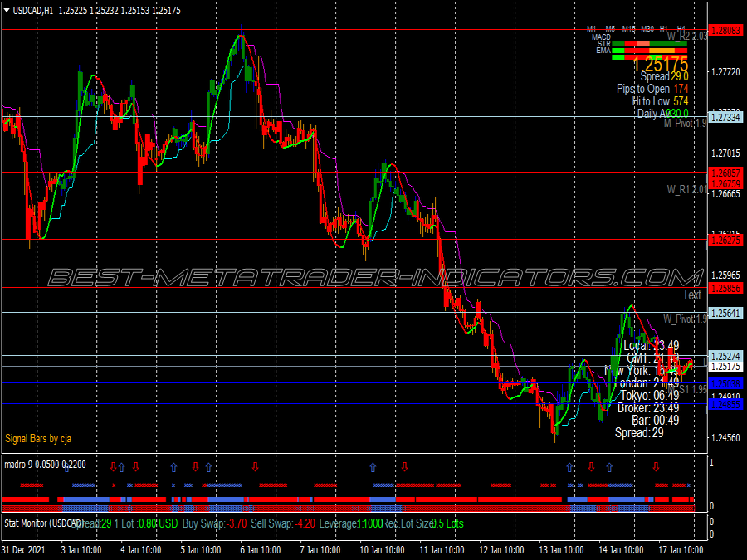
Task: Click the 'Stat Monitor (USDCAD)' label
Action: click(x=44, y=523)
